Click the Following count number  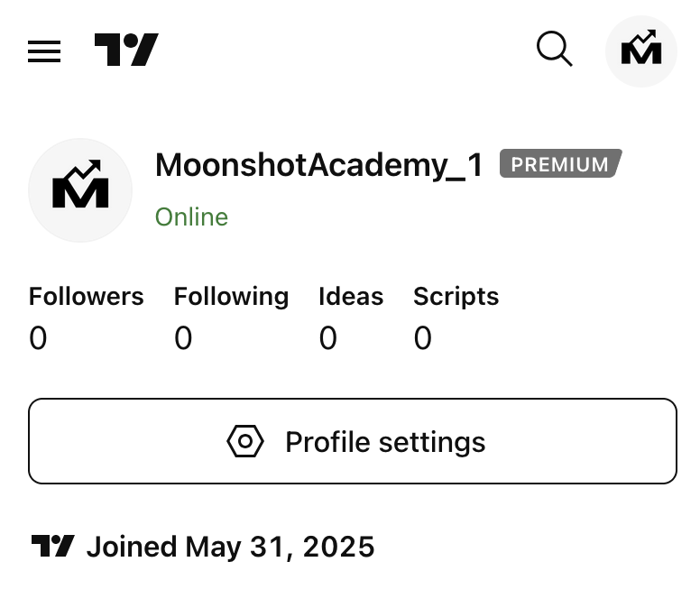click(x=183, y=339)
